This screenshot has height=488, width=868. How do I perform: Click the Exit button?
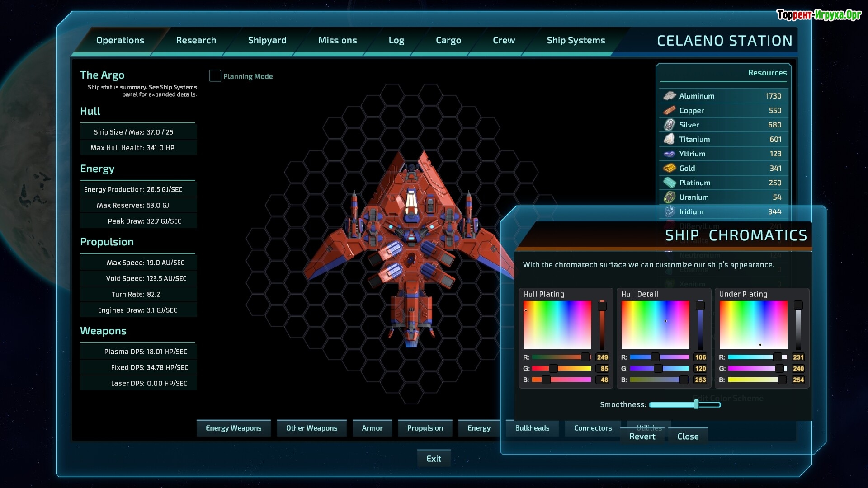coord(434,459)
